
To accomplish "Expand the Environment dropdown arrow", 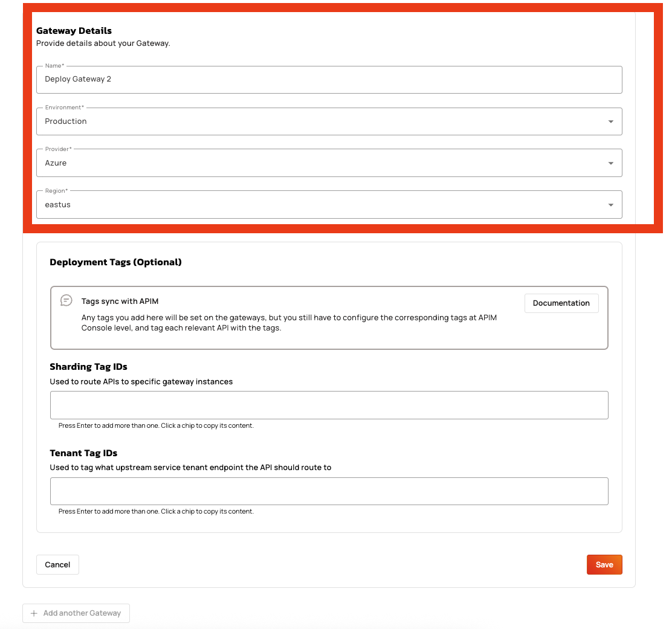I will (610, 121).
